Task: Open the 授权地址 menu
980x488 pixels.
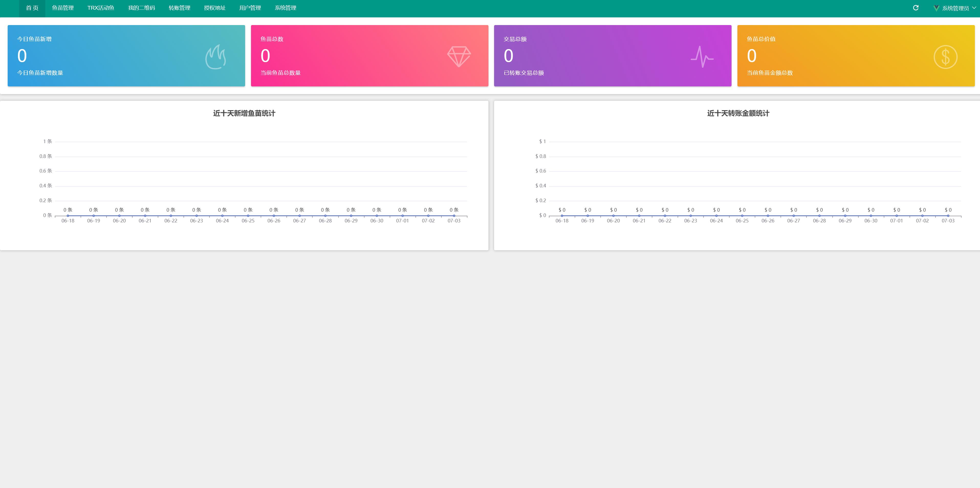Action: [215, 8]
